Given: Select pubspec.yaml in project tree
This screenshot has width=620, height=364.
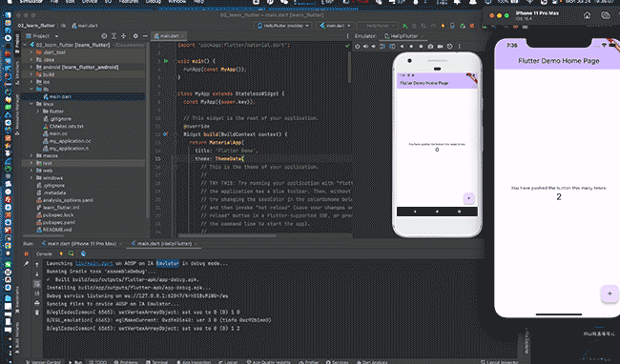Looking at the screenshot, I should click(55, 222).
